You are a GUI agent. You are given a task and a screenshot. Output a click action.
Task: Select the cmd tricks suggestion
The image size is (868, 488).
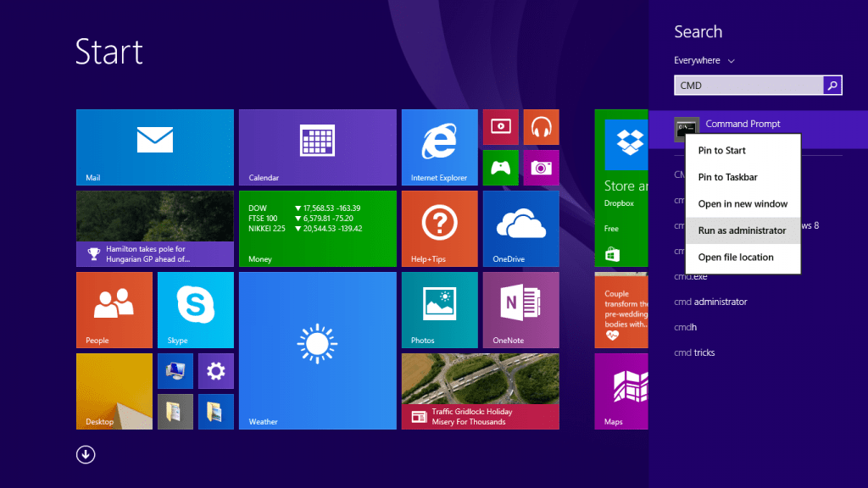click(x=694, y=352)
